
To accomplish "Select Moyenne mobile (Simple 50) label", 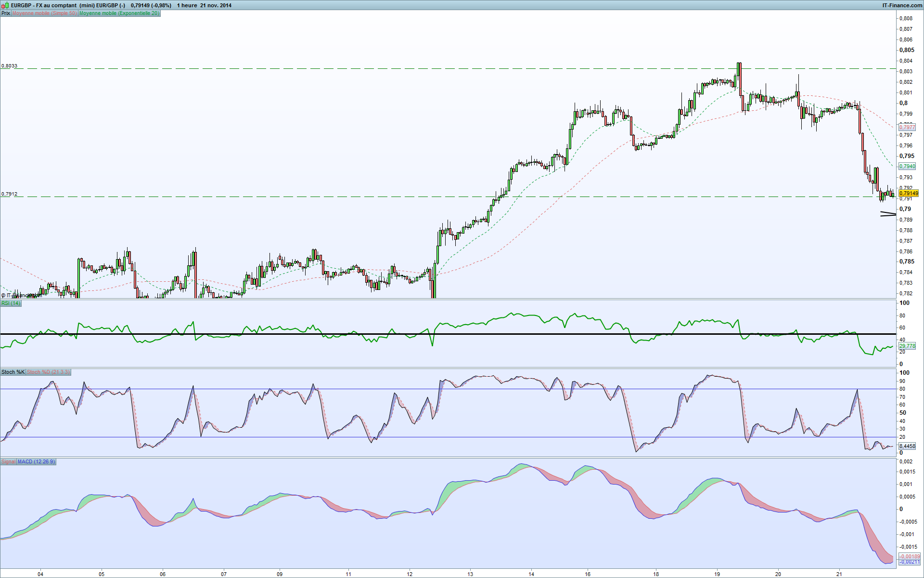I will click(x=44, y=13).
